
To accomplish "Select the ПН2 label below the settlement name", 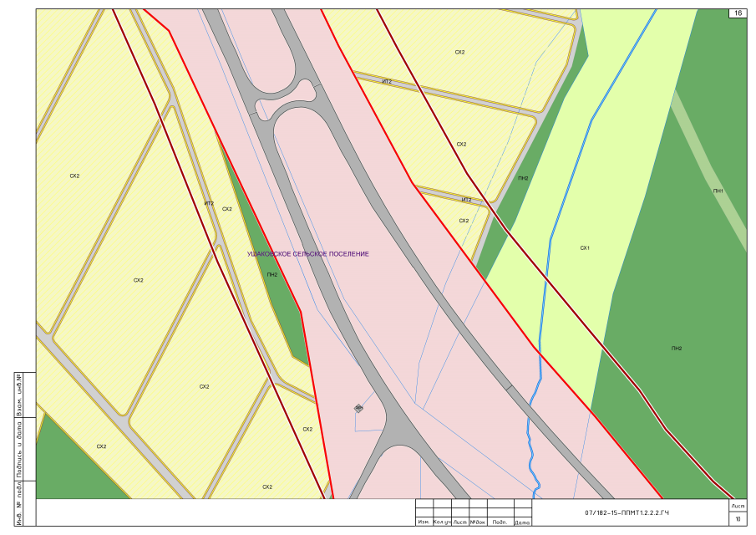I will 271,274.
